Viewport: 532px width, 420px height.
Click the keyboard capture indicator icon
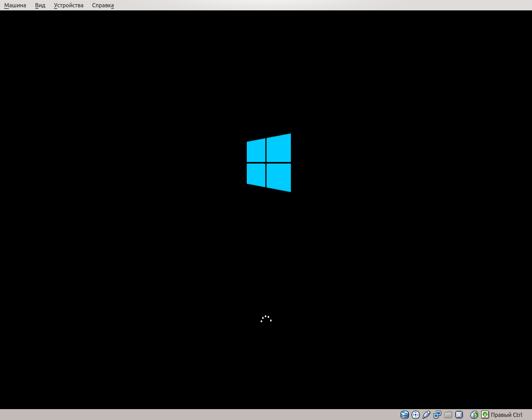485,414
